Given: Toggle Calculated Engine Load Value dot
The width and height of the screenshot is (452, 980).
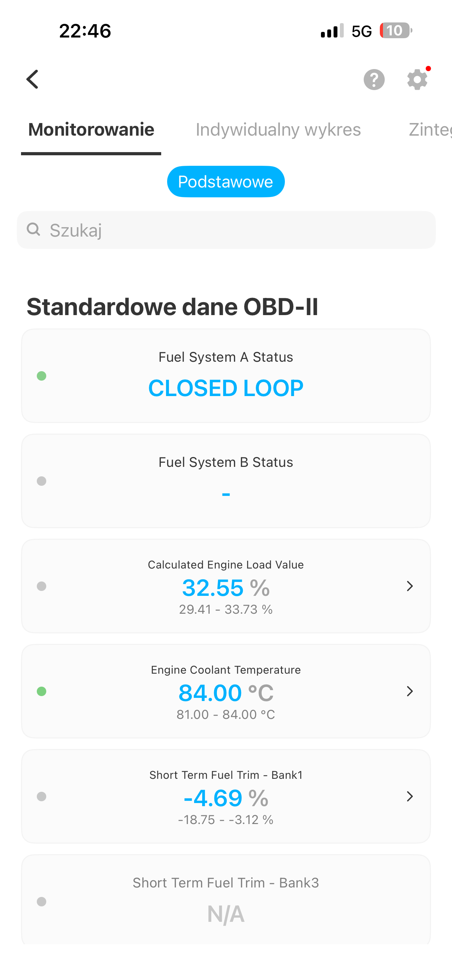Looking at the screenshot, I should point(41,586).
